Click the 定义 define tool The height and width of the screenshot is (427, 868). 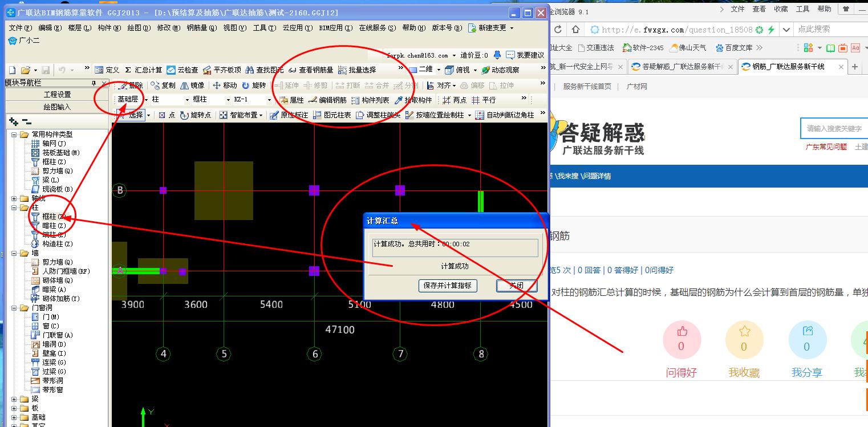[107, 70]
